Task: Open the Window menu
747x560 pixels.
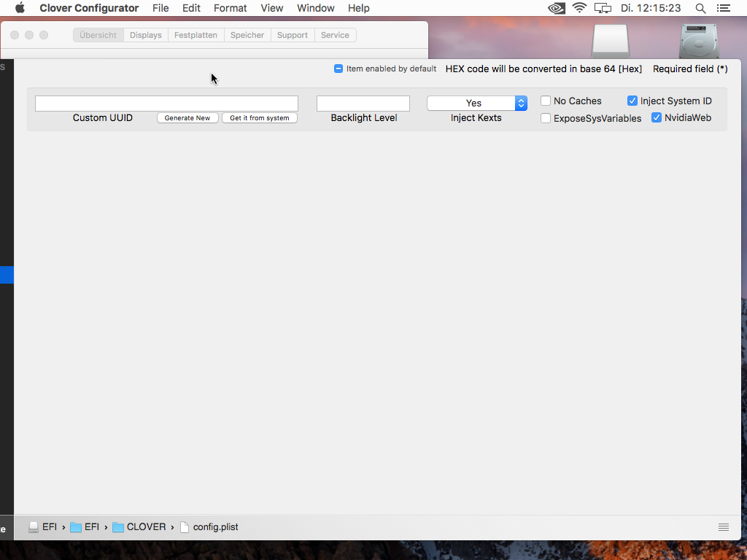Action: pos(315,8)
